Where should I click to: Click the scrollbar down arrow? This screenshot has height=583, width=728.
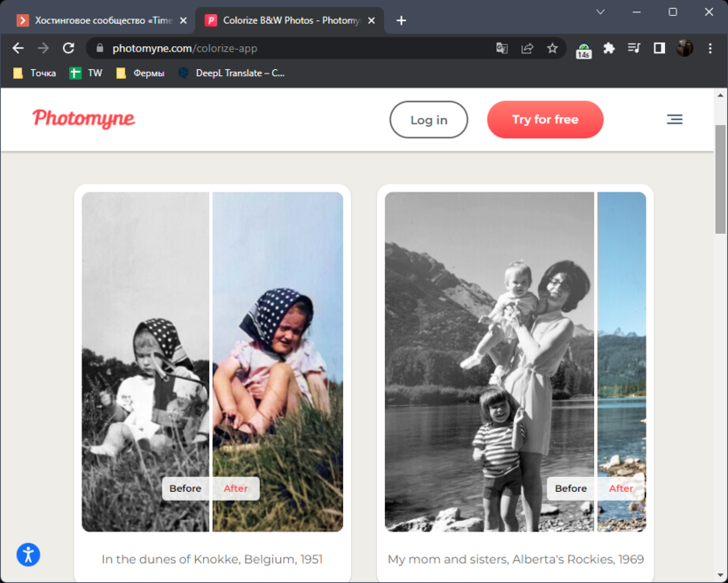point(721,576)
